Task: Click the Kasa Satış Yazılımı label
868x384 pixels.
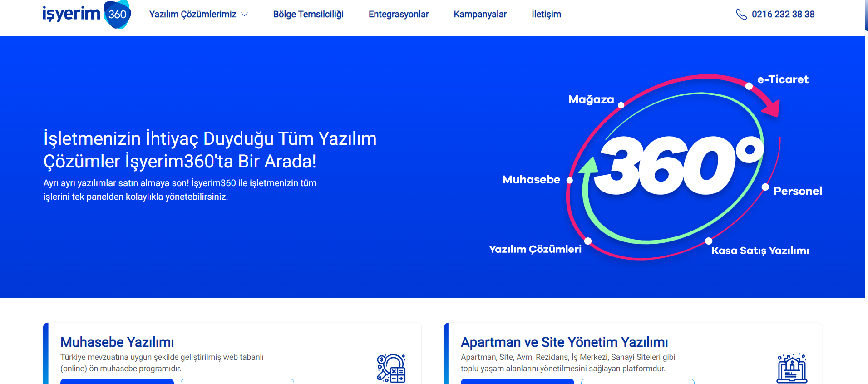Action: coord(760,251)
